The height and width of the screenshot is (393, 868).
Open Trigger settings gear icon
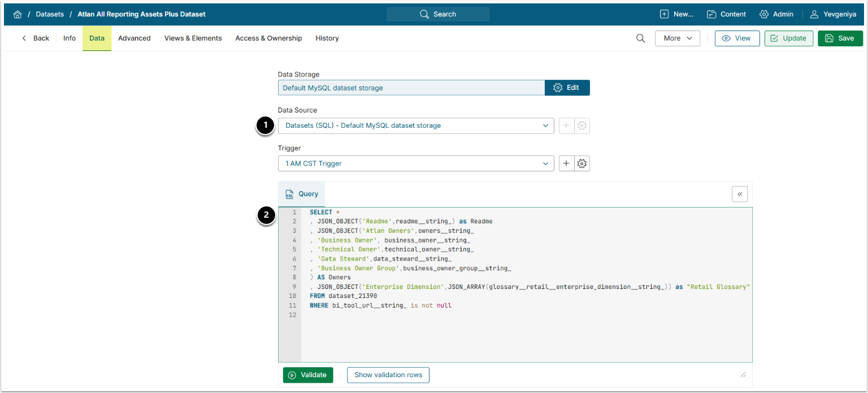pos(582,163)
